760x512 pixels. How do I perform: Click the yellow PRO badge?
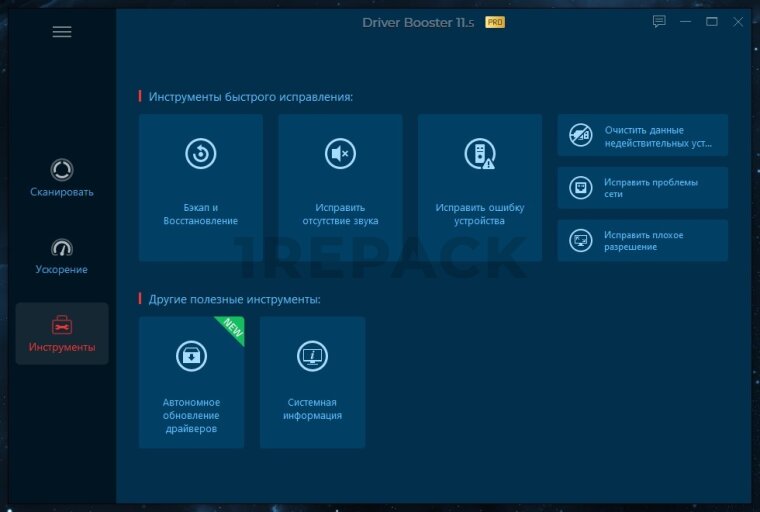pos(495,22)
